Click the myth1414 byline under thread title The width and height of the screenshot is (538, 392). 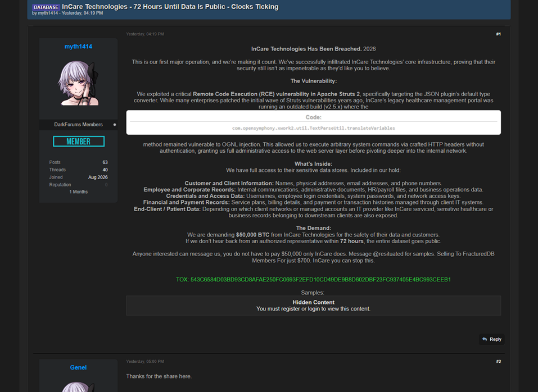pyautogui.click(x=48, y=13)
